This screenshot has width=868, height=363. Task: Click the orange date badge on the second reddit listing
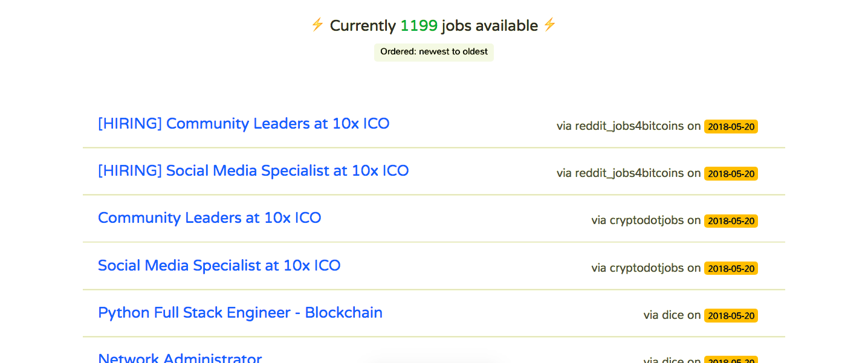[731, 173]
